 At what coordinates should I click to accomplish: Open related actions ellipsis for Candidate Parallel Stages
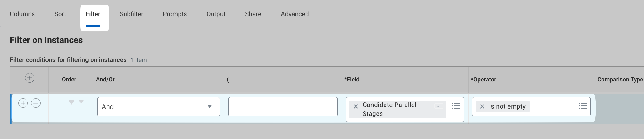tap(438, 106)
